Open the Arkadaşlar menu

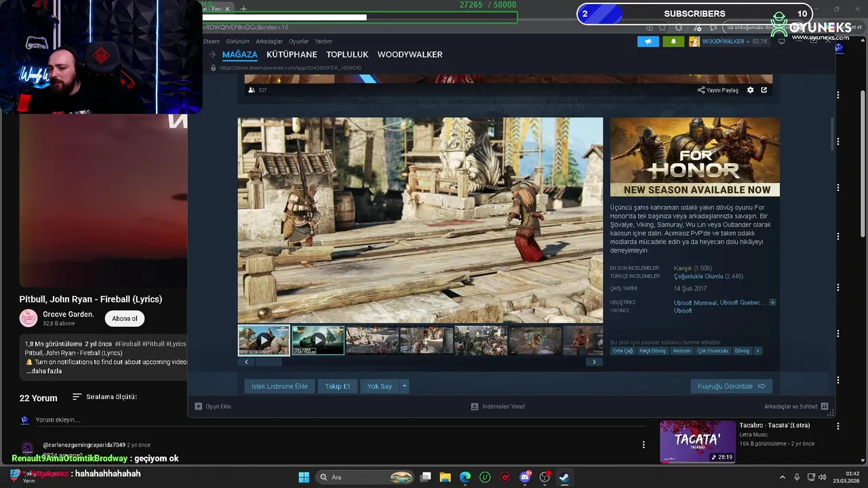269,41
